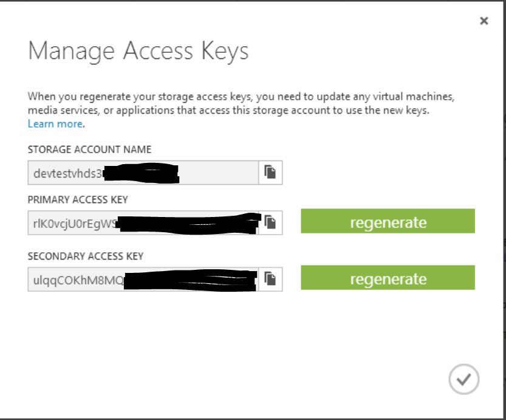Copy the secondary access key

tap(270, 279)
